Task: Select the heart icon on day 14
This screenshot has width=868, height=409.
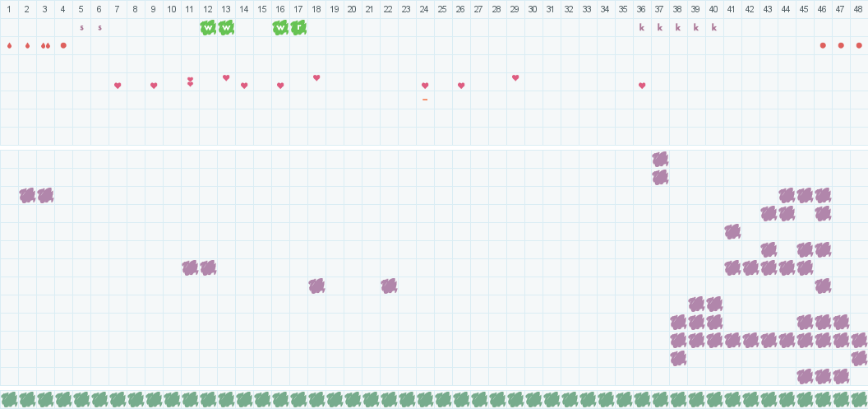Action: pyautogui.click(x=244, y=86)
